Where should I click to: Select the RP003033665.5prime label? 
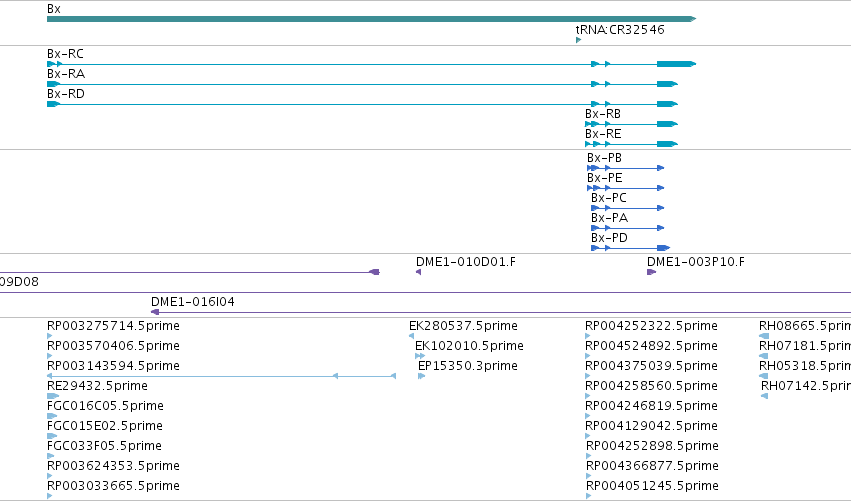pos(113,486)
